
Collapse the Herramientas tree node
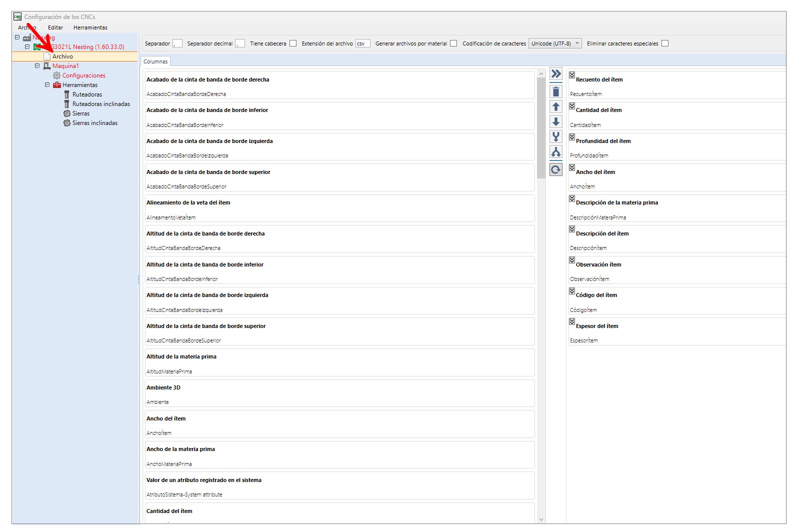[47, 84]
